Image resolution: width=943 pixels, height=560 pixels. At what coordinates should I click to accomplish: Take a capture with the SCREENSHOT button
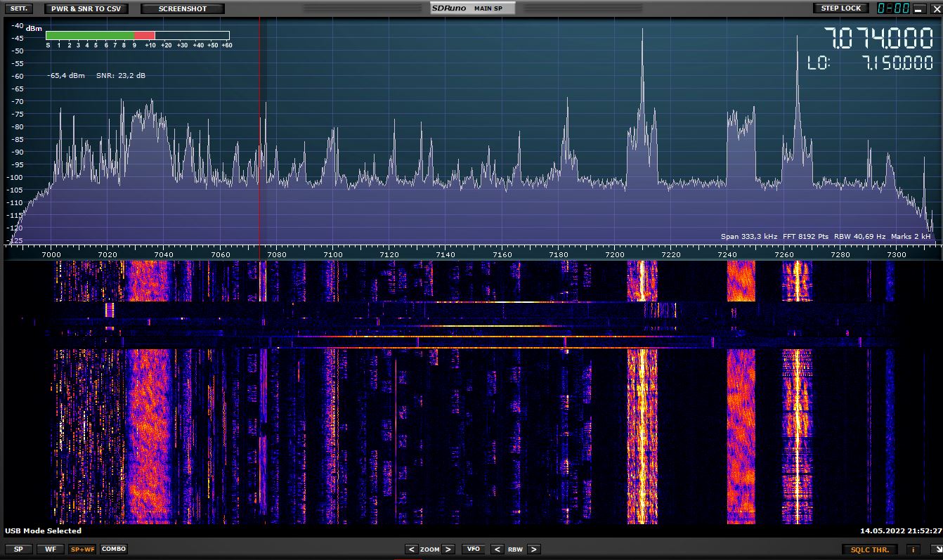(x=183, y=8)
